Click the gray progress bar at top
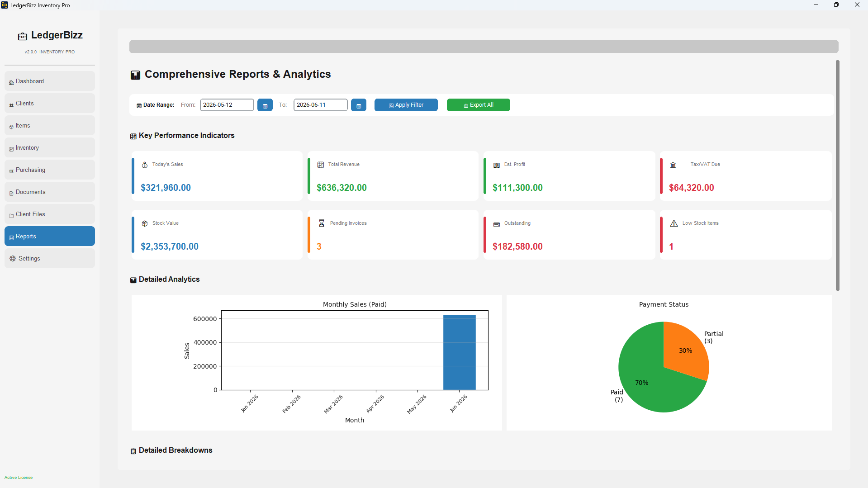 (484, 47)
